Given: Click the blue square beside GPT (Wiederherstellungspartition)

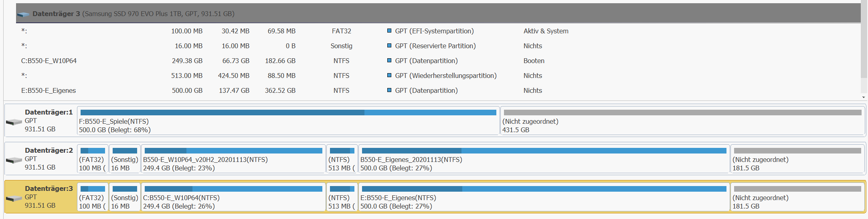Looking at the screenshot, I should pos(389,75).
